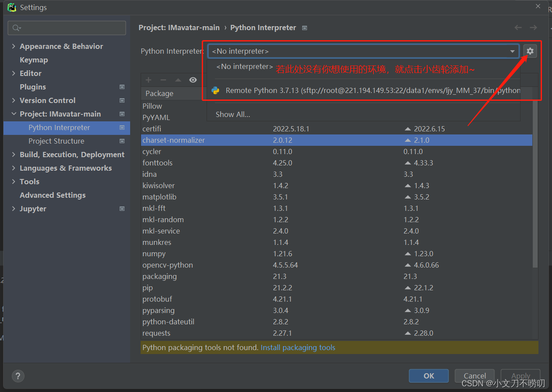Screen dimensions: 552x392
Task: Select Remote Python 3.7.13 interpreter
Action: pyautogui.click(x=363, y=90)
